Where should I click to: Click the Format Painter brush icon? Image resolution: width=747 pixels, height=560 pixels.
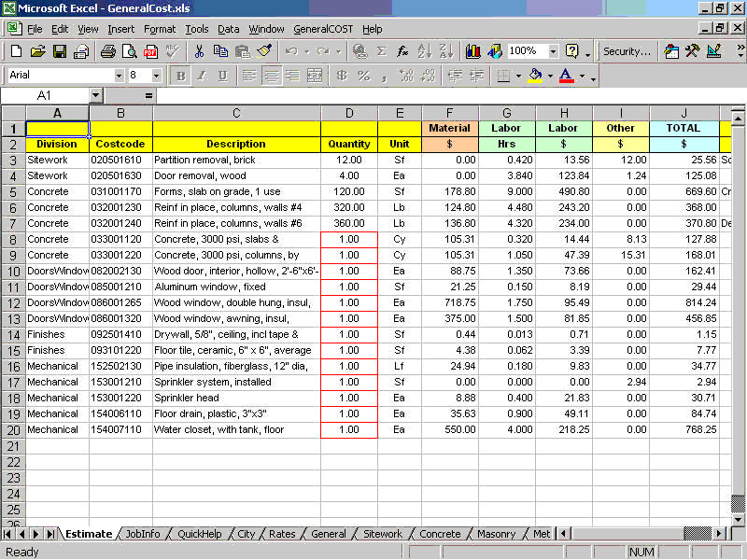(263, 51)
